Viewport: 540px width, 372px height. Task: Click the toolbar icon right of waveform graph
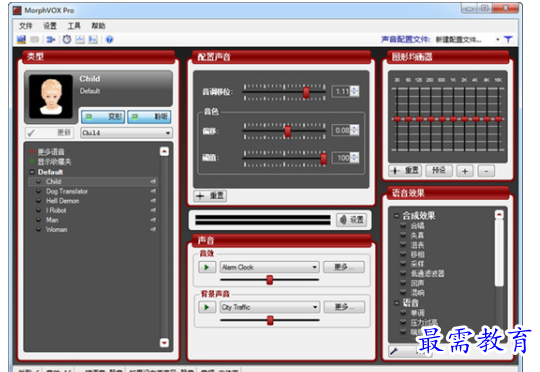click(x=93, y=40)
